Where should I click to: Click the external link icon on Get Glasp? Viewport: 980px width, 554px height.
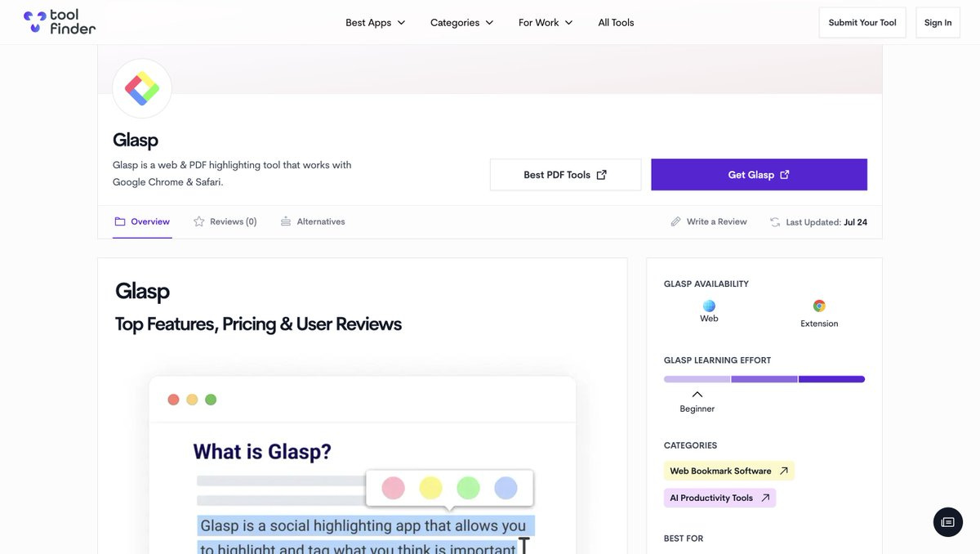(x=785, y=174)
